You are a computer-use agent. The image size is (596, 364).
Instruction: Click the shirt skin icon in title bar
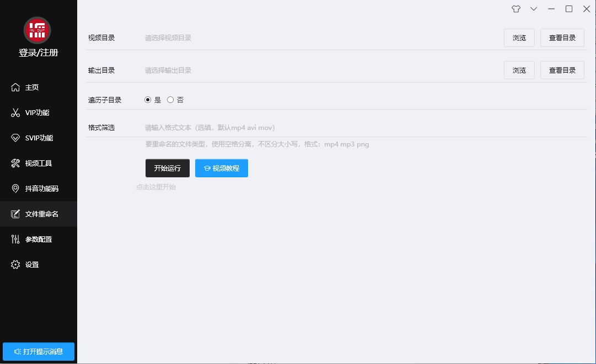(516, 9)
